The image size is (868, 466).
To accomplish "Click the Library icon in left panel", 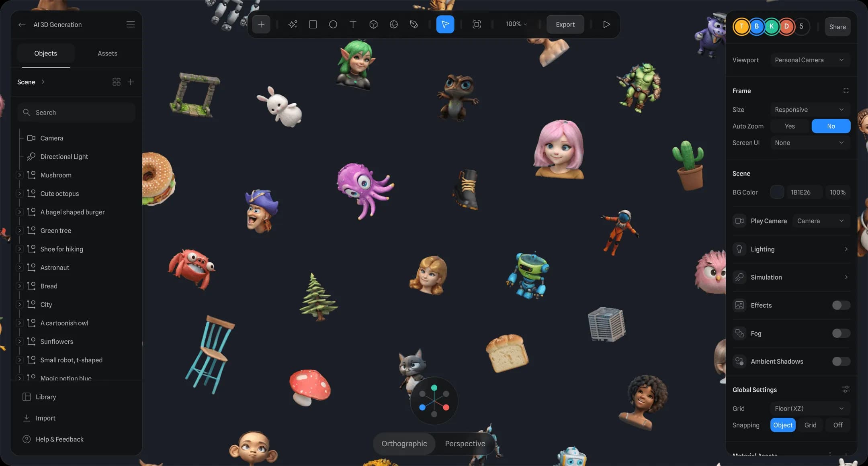I will click(x=27, y=397).
